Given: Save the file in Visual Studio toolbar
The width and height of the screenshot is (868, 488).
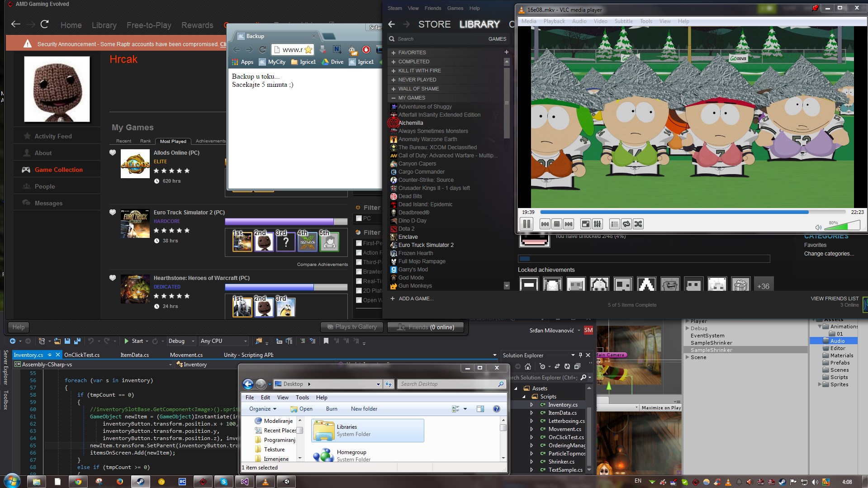Looking at the screenshot, I should (67, 341).
